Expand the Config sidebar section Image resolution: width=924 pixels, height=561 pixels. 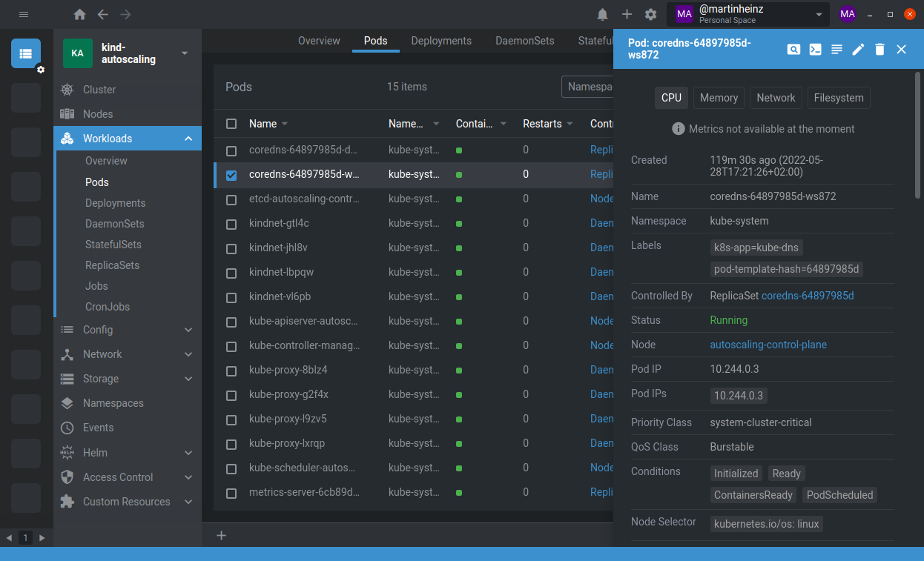188,330
